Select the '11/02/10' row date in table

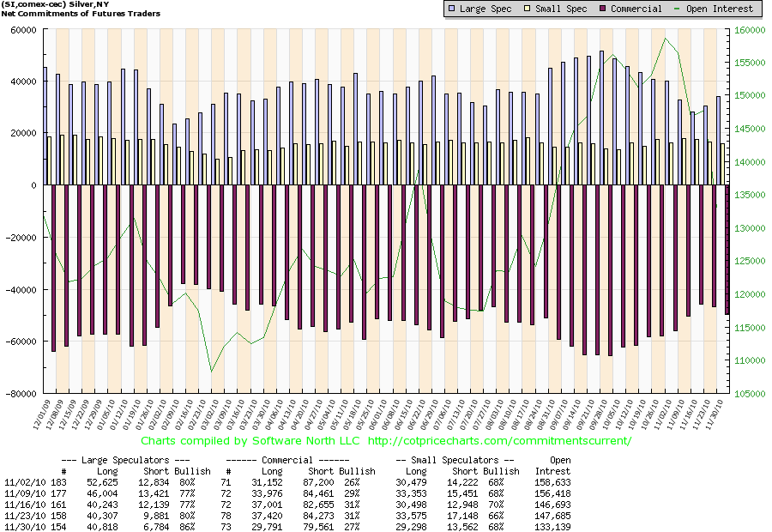click(25, 483)
